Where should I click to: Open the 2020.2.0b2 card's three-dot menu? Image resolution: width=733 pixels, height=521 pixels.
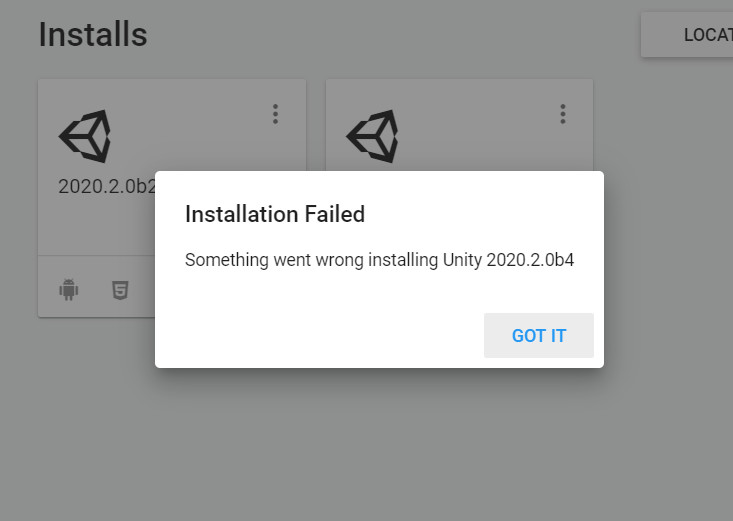click(275, 114)
